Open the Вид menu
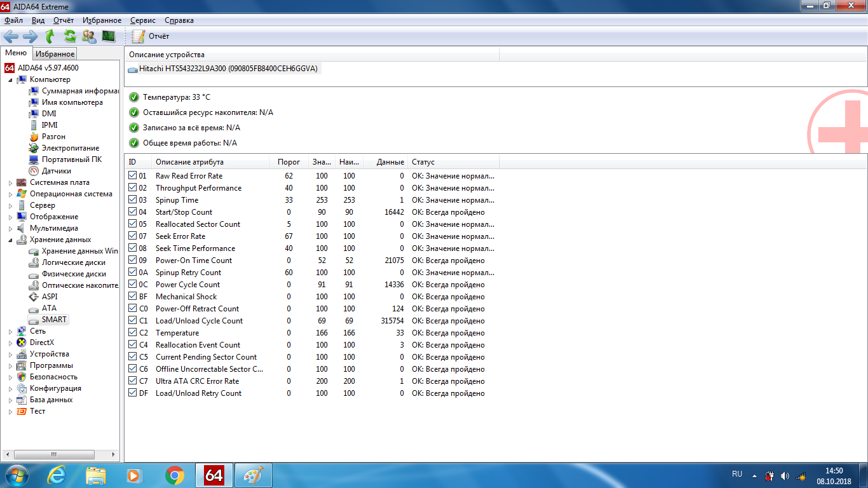Viewport: 868px width, 488px height. tap(38, 20)
